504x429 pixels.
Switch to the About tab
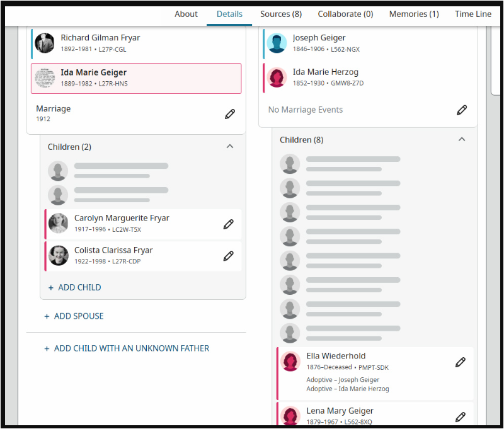pyautogui.click(x=186, y=14)
